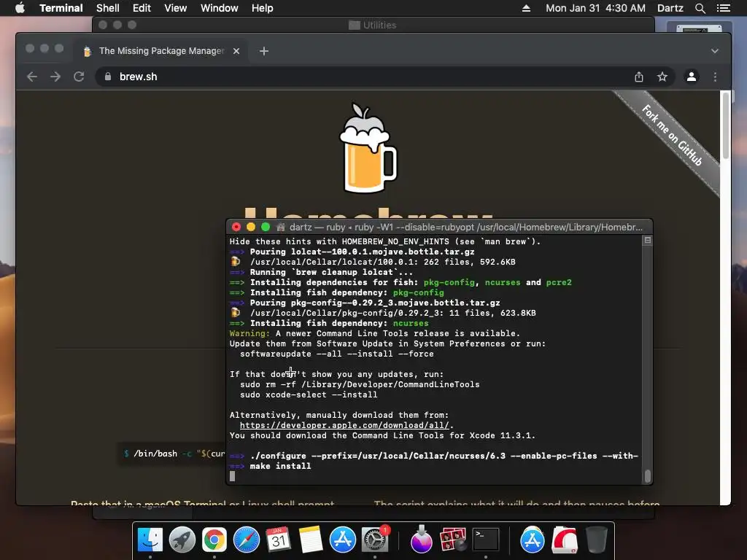Viewport: 747px width, 560px height.
Task: Open macOS installer icon in the Dock
Action: tap(421, 540)
